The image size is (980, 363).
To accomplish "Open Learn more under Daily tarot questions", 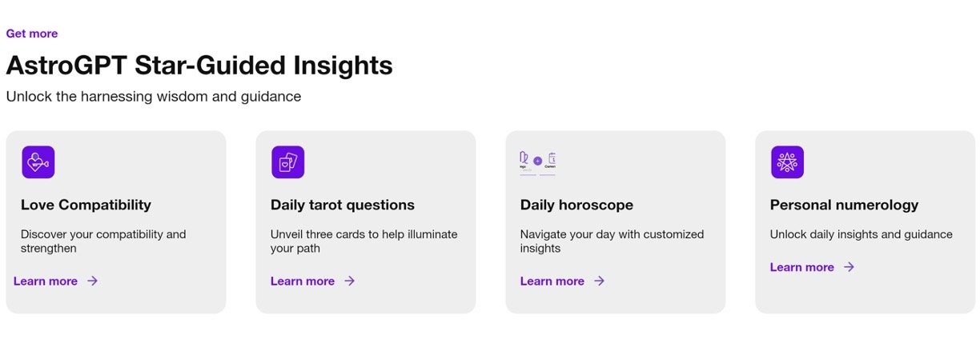I will click(x=303, y=281).
